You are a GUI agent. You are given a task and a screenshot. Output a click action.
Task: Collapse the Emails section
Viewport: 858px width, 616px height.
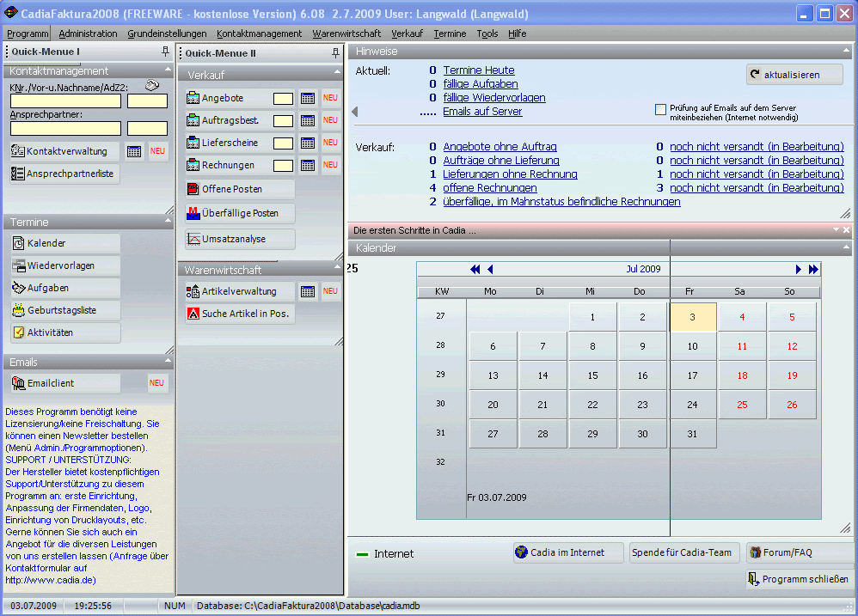click(x=168, y=361)
